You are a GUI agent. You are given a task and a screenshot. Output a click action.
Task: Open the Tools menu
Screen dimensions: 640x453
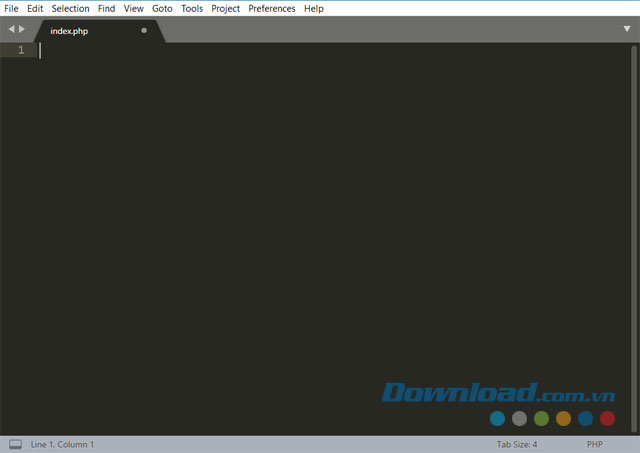[x=191, y=8]
